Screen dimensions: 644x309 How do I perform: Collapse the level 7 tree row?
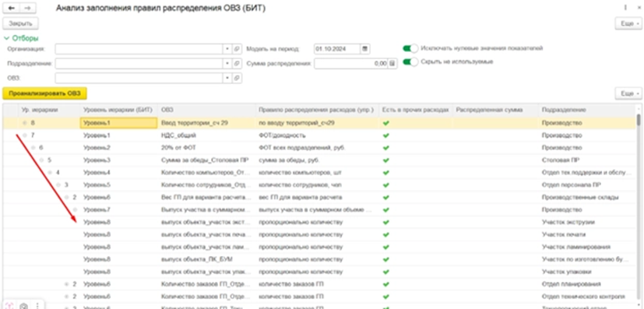click(x=25, y=135)
